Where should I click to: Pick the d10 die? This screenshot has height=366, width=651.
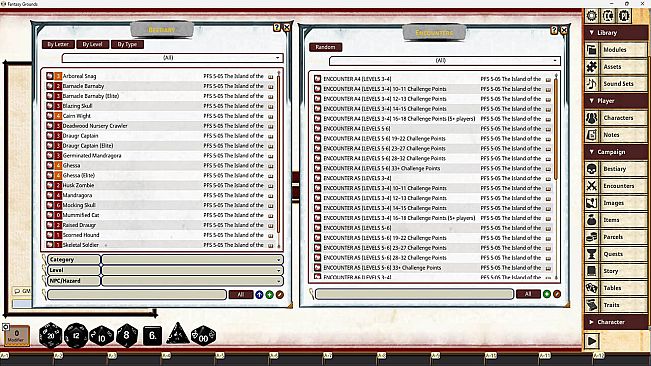[101, 336]
